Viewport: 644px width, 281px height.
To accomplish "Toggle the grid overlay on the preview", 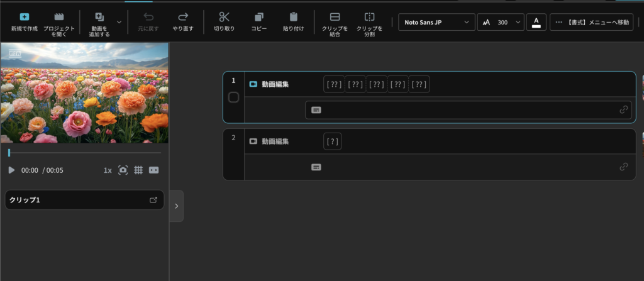I will click(138, 170).
